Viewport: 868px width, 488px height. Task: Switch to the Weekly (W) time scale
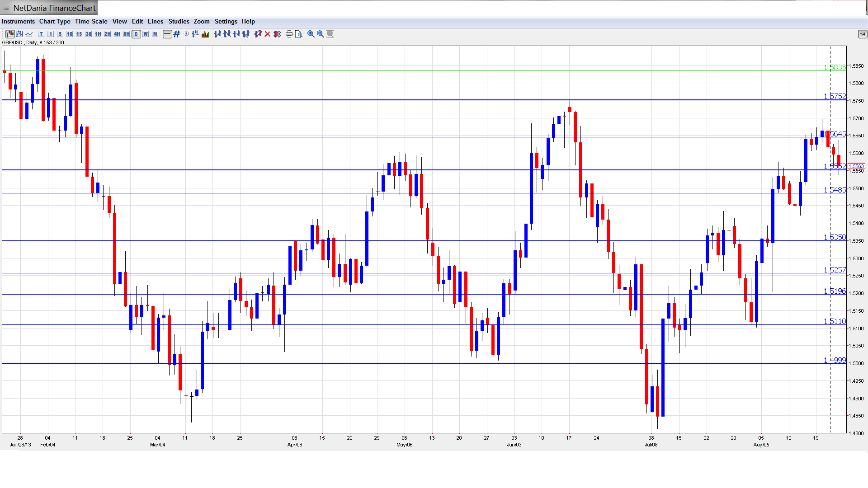click(x=146, y=34)
